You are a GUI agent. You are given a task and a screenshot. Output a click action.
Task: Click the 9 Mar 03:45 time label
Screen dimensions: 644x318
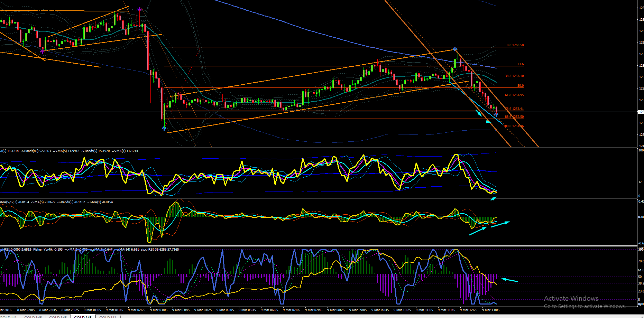[181, 310]
